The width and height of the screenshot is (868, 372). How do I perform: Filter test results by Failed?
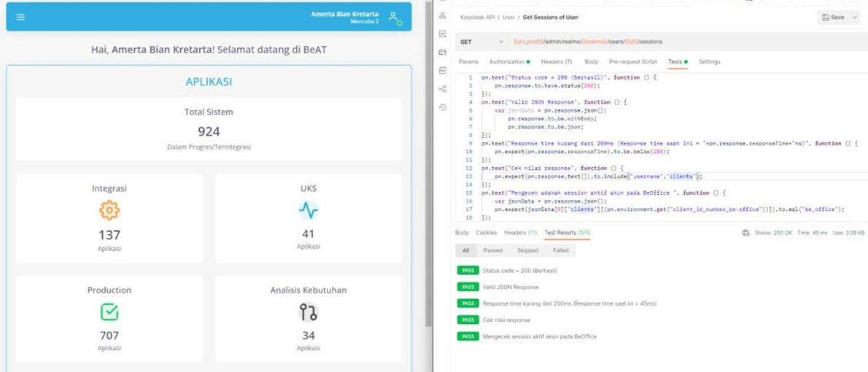[x=560, y=250]
